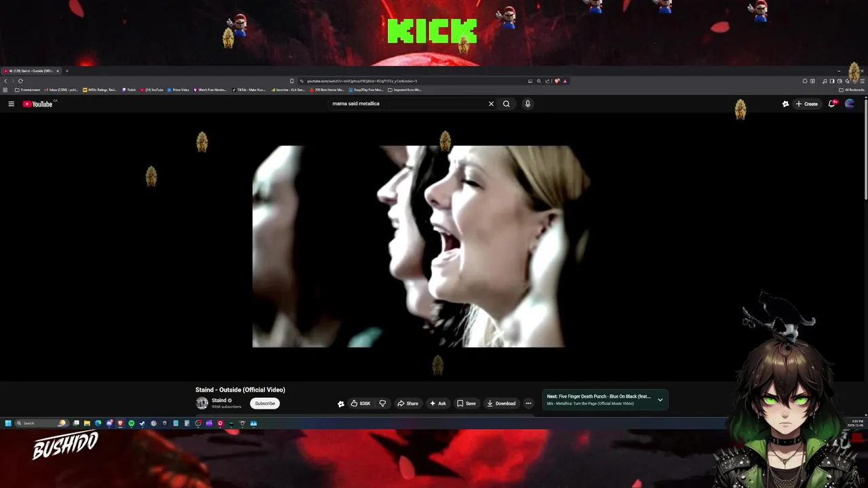868x488 pixels.
Task: Open the Twitch bookmark
Action: pyautogui.click(x=129, y=90)
